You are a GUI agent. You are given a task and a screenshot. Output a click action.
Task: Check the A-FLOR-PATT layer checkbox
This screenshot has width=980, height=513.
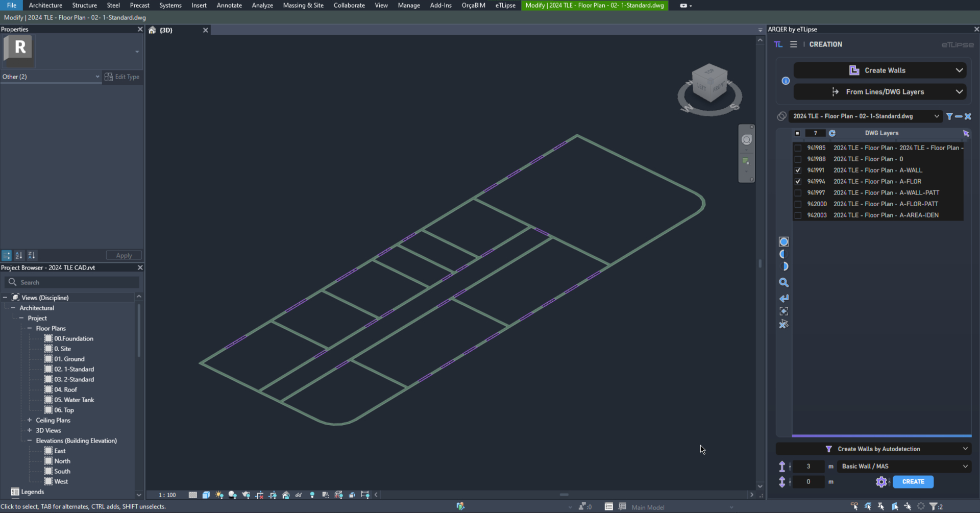798,204
